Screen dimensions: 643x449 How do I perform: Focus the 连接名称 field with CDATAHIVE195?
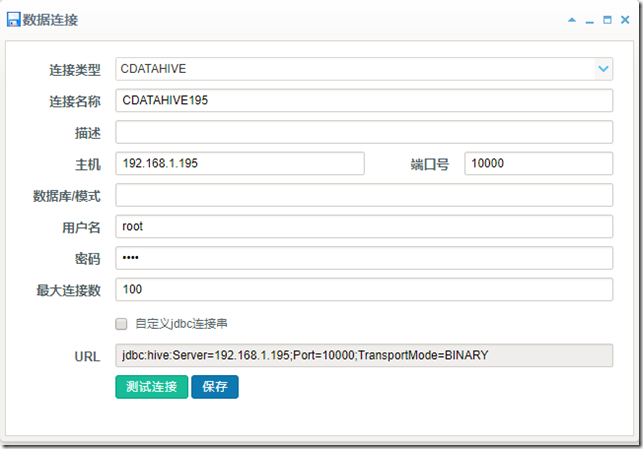[364, 100]
